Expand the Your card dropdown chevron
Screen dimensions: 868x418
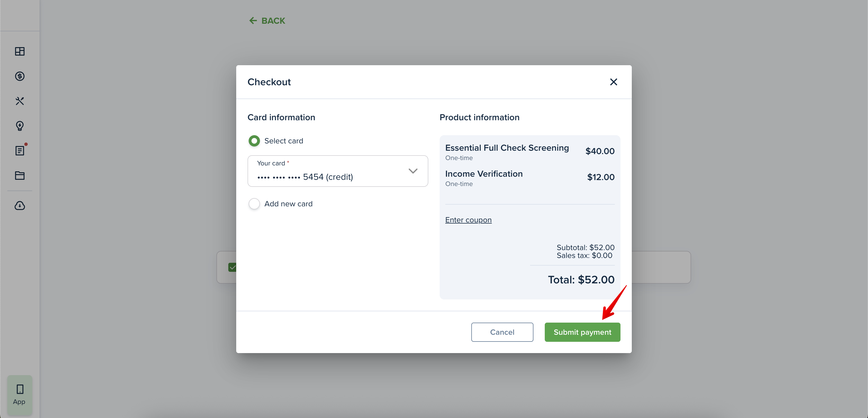413,171
